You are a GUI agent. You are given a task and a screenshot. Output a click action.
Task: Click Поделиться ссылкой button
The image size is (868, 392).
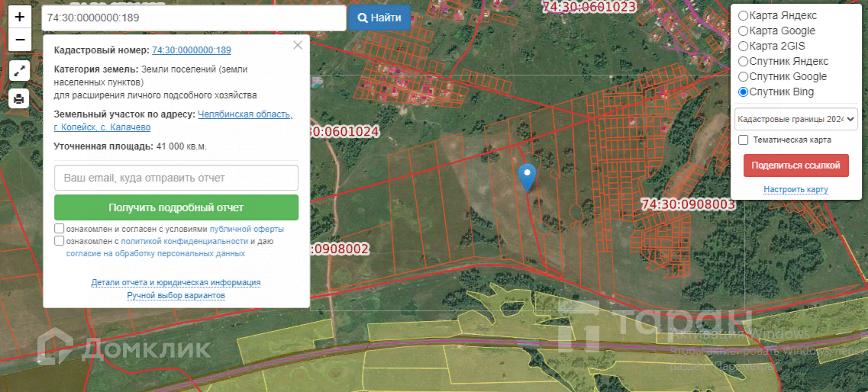coord(796,165)
